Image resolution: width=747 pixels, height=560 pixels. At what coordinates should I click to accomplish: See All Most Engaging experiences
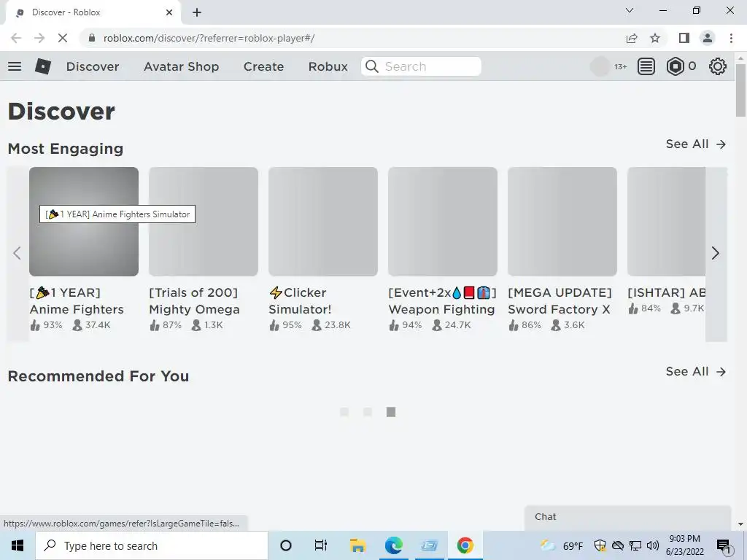pyautogui.click(x=695, y=144)
